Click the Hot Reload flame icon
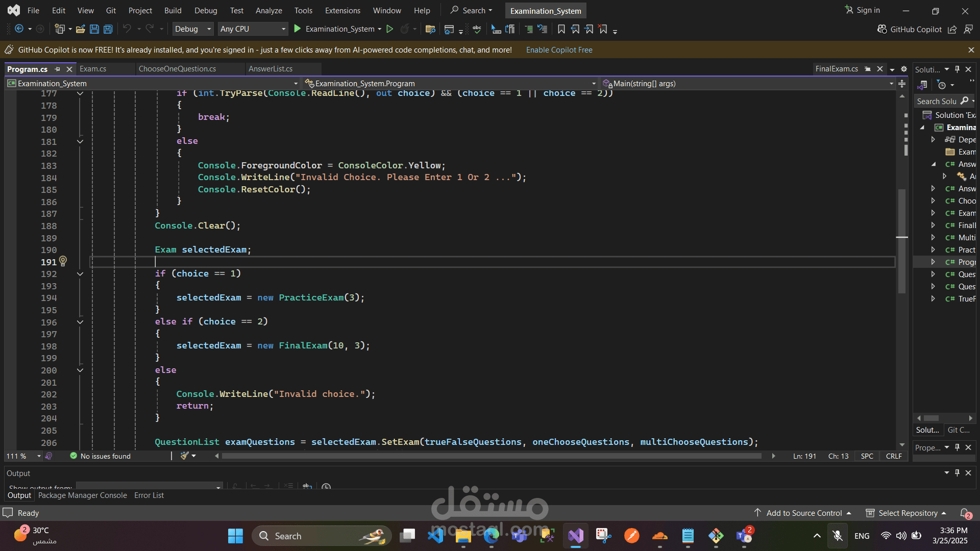The image size is (980, 551). (x=405, y=29)
